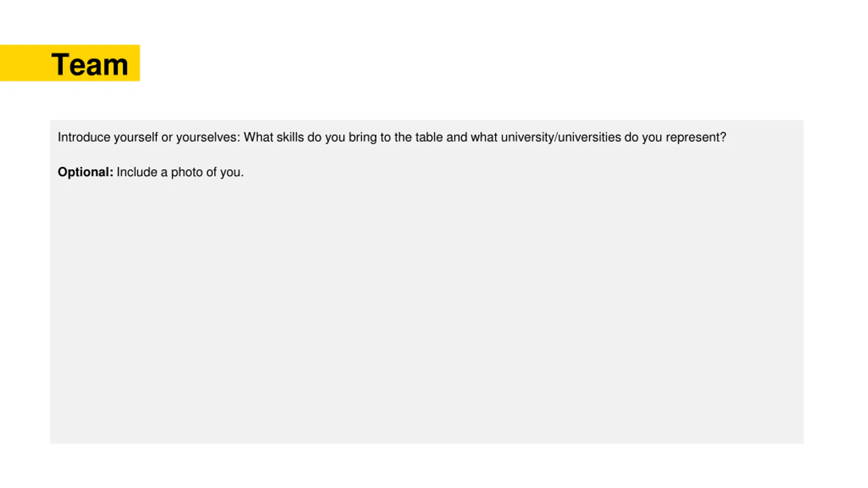Click the word "you." ending the Optional line

(x=232, y=172)
